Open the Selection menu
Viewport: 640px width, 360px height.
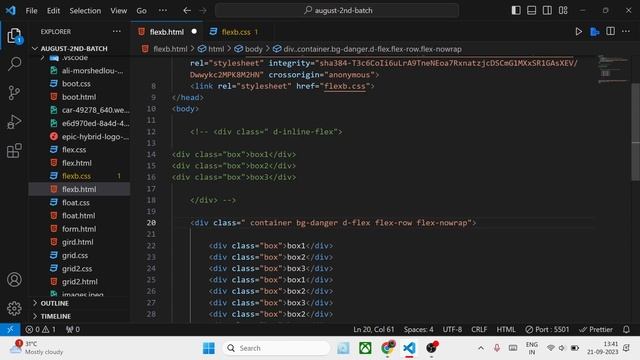tap(85, 11)
